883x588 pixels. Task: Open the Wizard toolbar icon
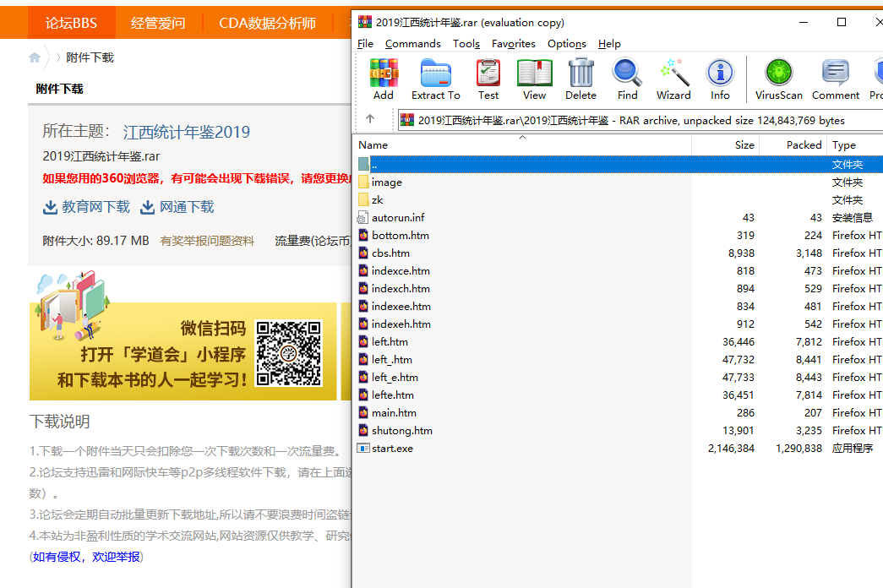point(673,73)
